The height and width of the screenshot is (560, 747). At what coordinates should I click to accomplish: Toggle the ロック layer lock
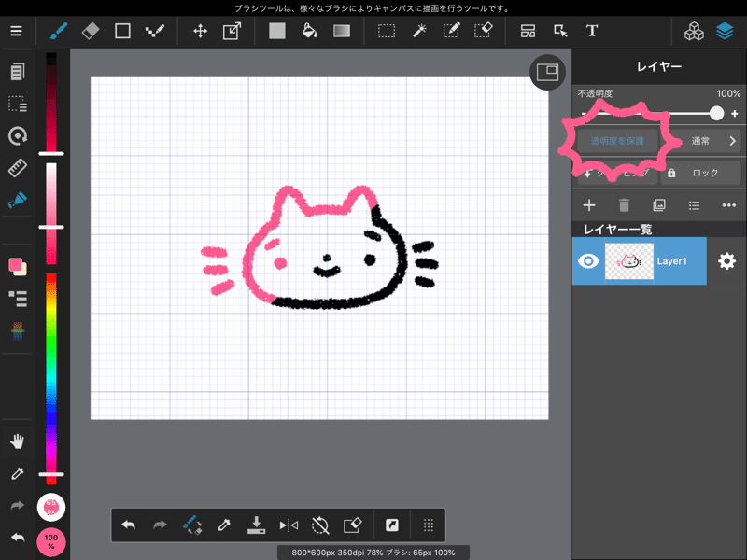(699, 173)
